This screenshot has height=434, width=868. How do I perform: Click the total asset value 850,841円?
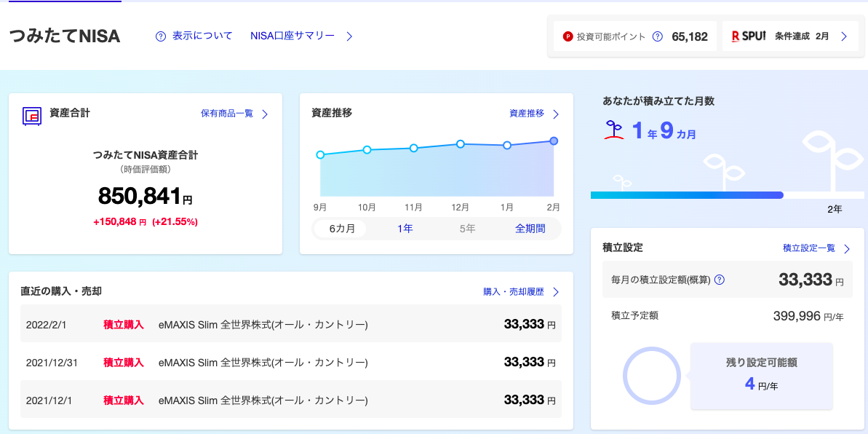[146, 196]
